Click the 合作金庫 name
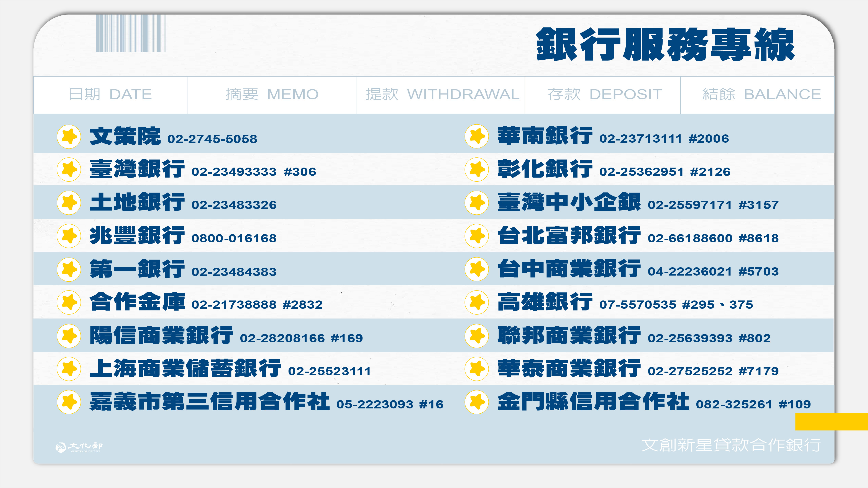 coord(137,301)
